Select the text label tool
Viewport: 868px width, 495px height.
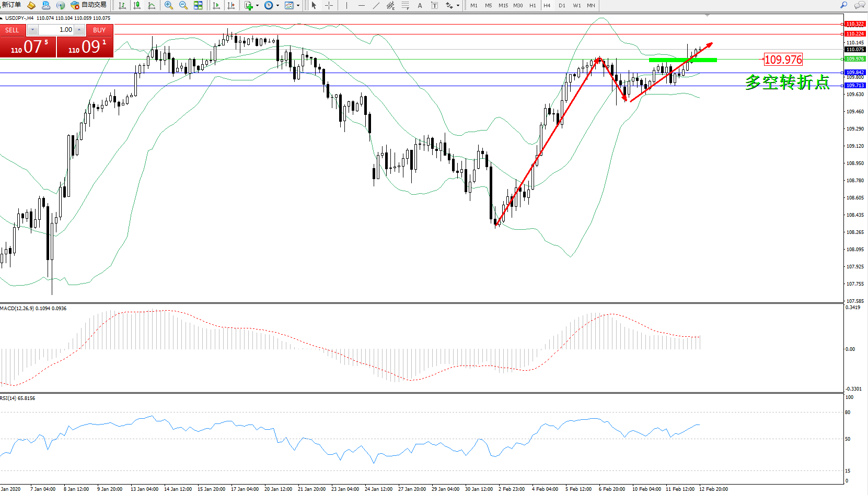tap(420, 5)
